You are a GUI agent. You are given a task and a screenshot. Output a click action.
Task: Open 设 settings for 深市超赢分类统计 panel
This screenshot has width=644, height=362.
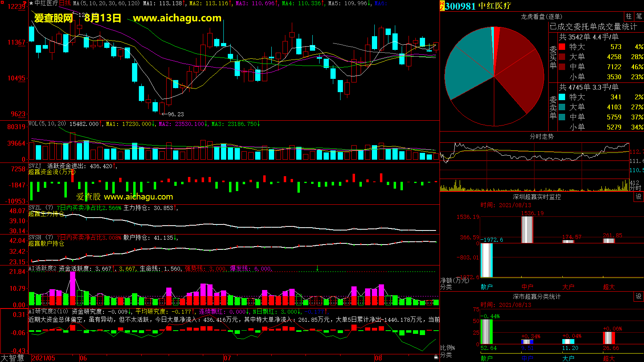(639, 296)
